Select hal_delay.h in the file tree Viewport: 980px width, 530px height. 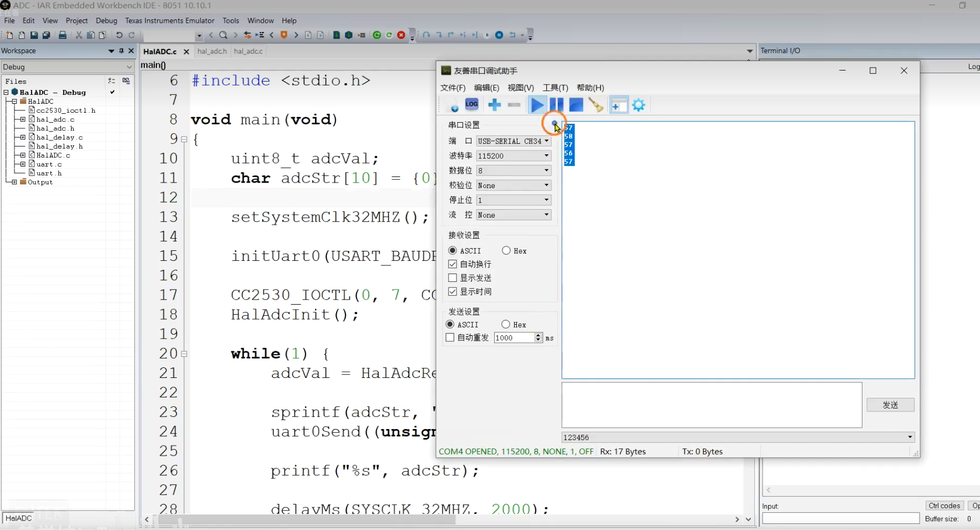pos(60,147)
